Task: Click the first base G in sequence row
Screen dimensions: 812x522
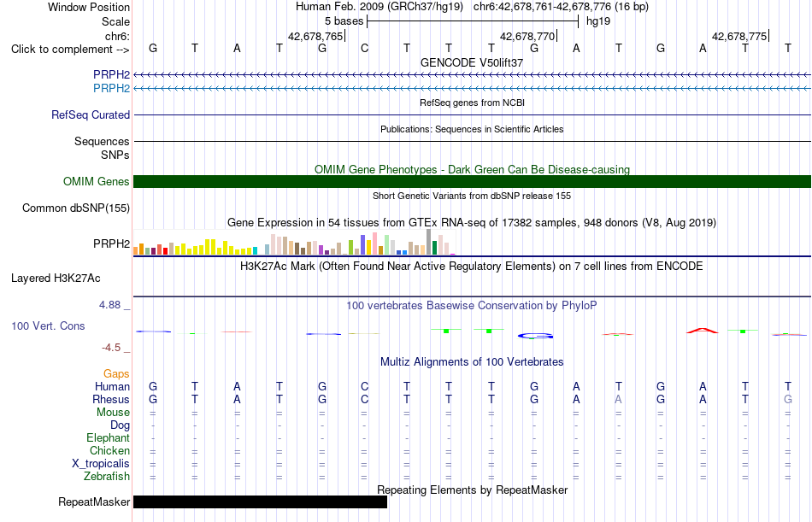Action: coord(153,49)
